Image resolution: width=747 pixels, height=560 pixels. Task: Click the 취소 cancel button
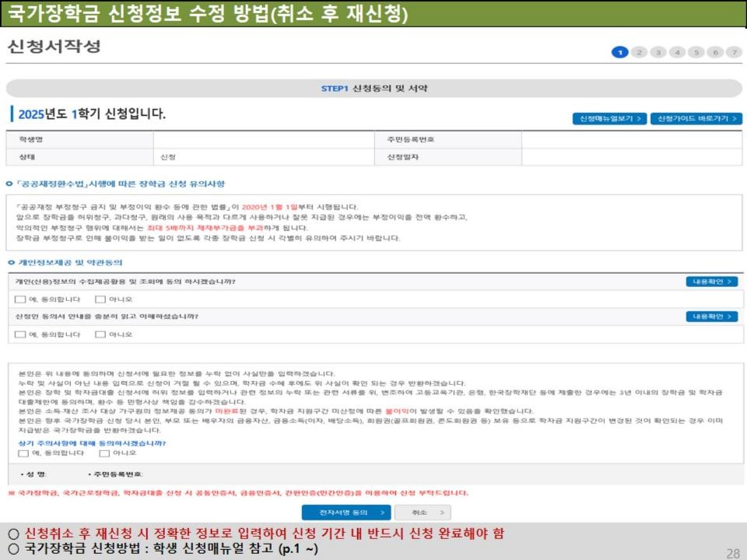click(x=422, y=512)
